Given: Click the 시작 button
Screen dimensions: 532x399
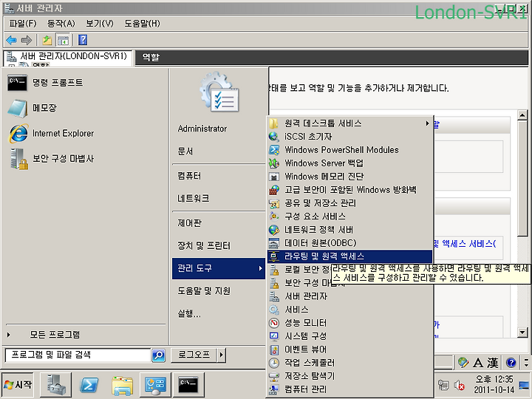Looking at the screenshot, I should (18, 385).
